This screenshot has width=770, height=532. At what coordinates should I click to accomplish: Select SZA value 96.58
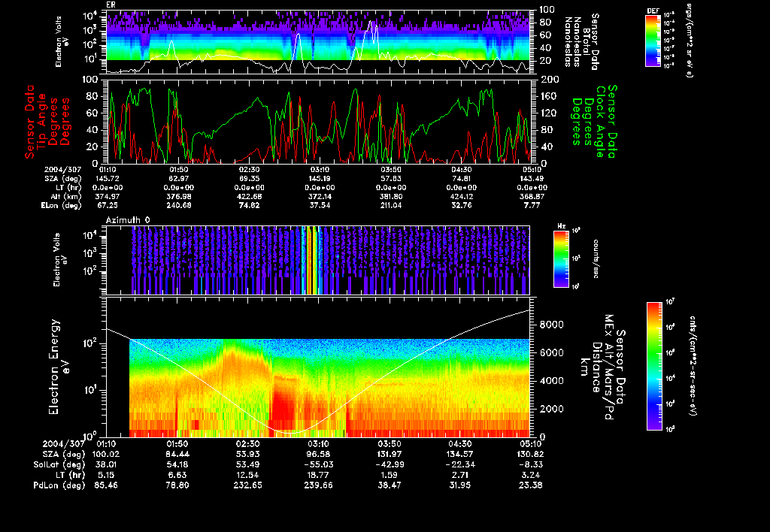point(318,455)
